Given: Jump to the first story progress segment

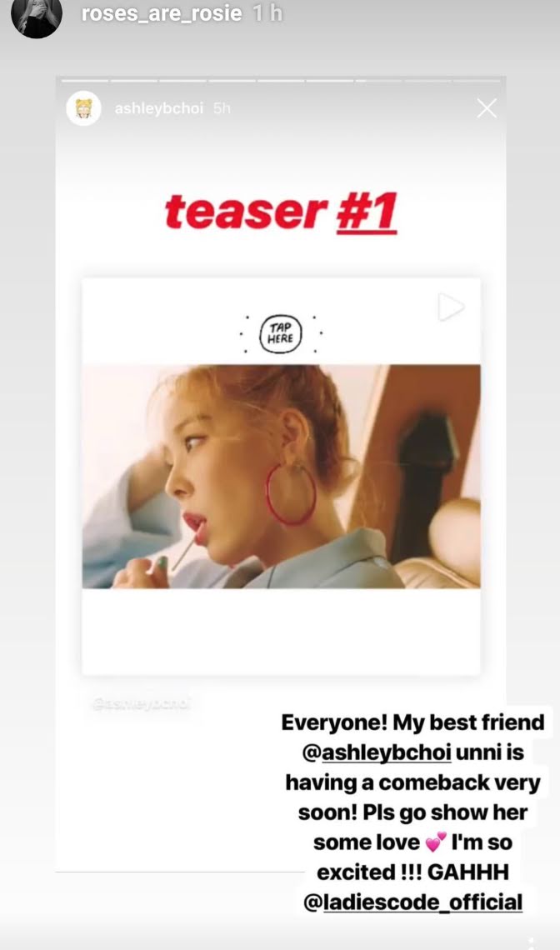Looking at the screenshot, I should tap(85, 80).
